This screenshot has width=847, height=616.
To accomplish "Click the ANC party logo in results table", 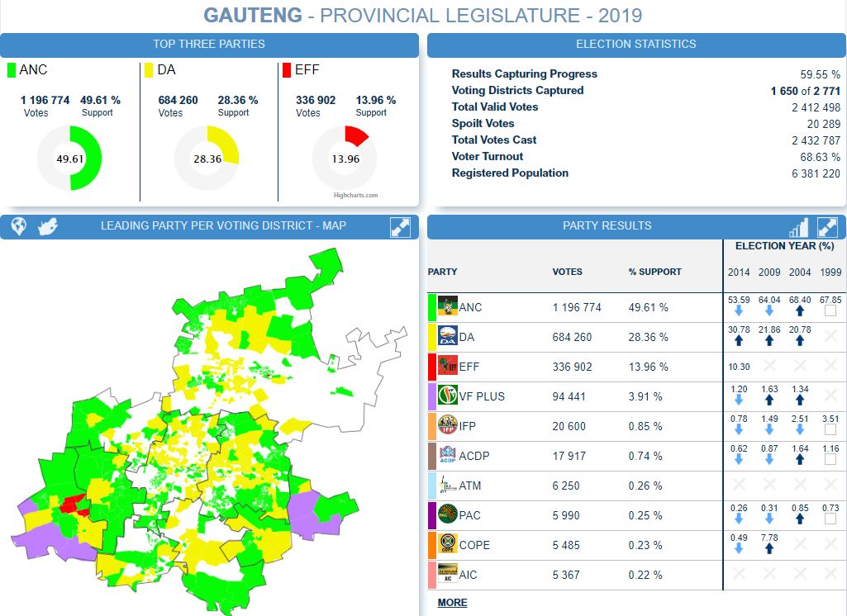I will (x=447, y=307).
